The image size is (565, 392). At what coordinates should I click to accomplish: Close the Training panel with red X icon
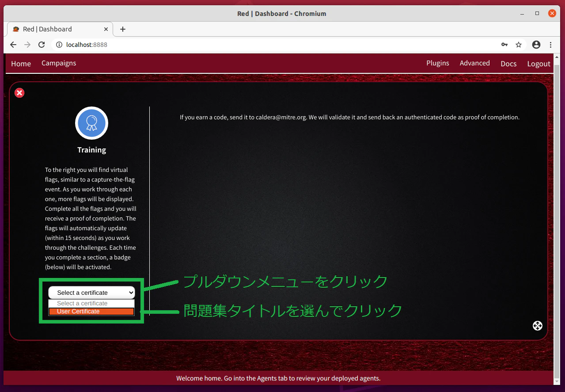point(19,93)
